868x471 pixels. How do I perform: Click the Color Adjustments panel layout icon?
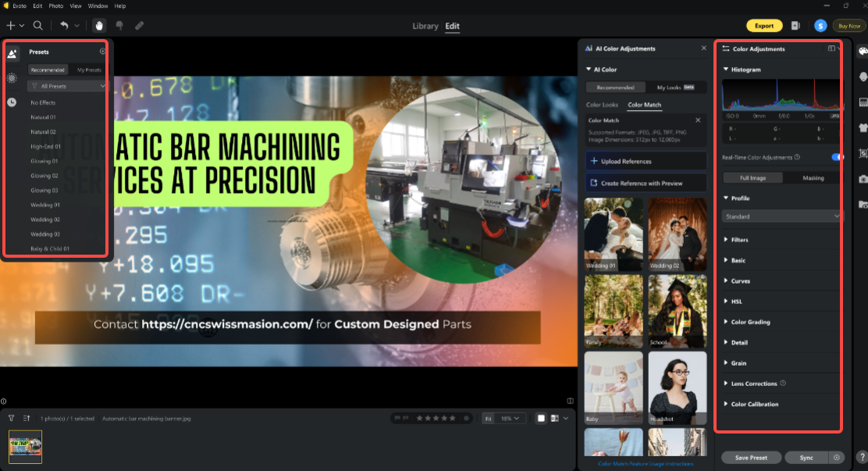831,48
